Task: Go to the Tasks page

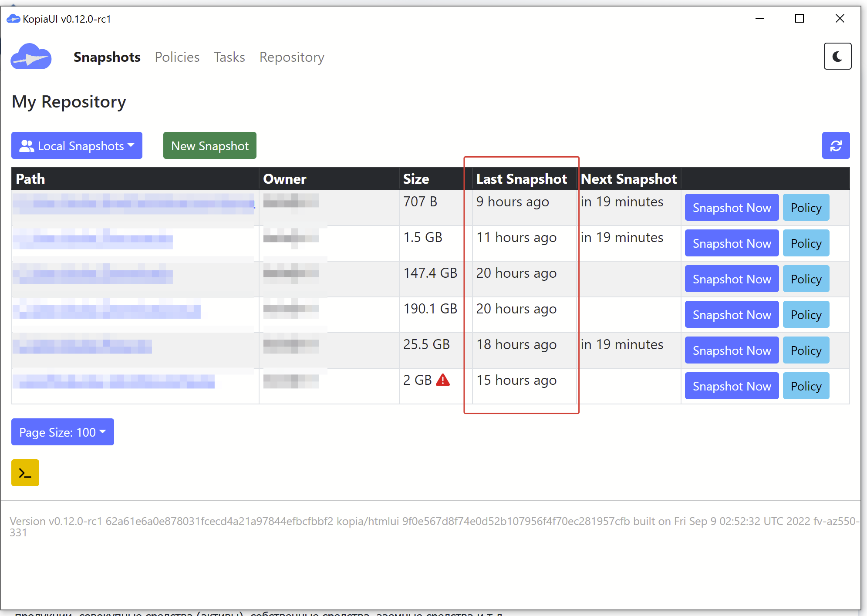Action: click(x=229, y=57)
